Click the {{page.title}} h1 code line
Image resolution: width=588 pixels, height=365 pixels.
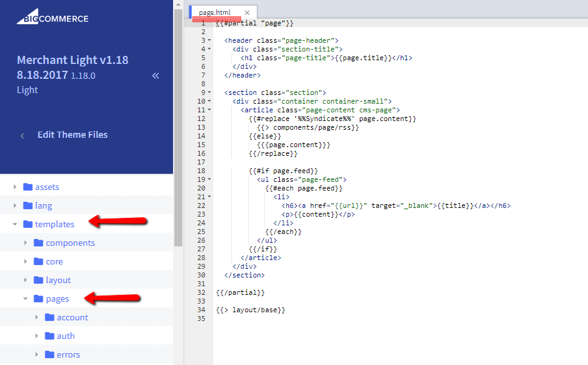pos(326,58)
